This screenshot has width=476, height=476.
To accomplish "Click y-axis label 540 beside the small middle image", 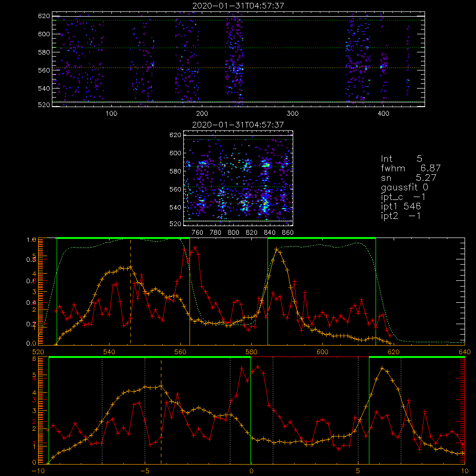I will pyautogui.click(x=176, y=208).
